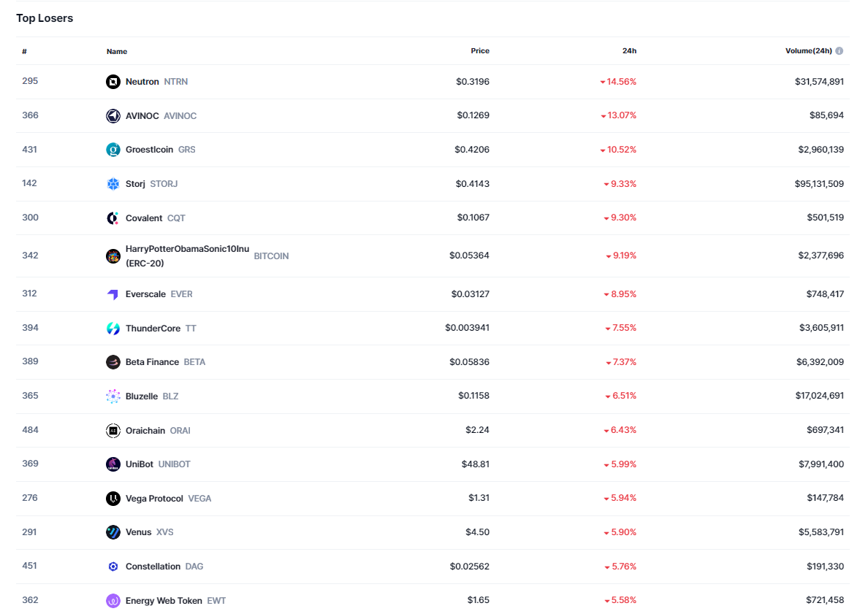868x614 pixels.
Task: Sort by Volume(24h) column header
Action: tap(808, 51)
